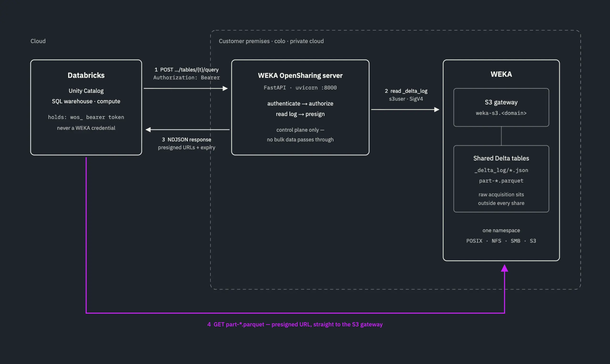This screenshot has height=364, width=610.
Task: Click 'Shared Delta tables' heading
Action: coord(501,158)
